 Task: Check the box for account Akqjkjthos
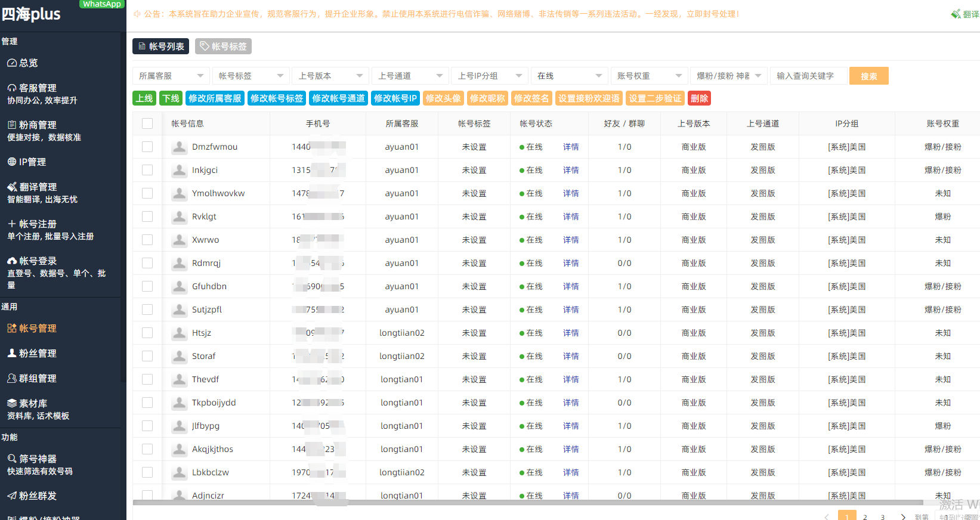click(147, 449)
